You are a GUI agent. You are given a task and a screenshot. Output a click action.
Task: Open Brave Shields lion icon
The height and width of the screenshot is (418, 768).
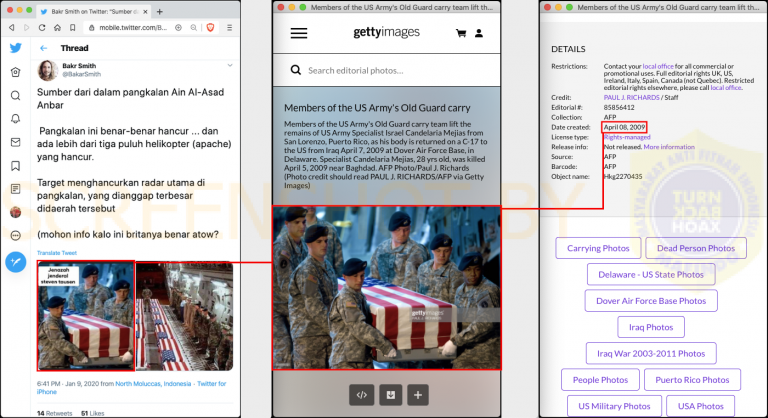tap(211, 27)
